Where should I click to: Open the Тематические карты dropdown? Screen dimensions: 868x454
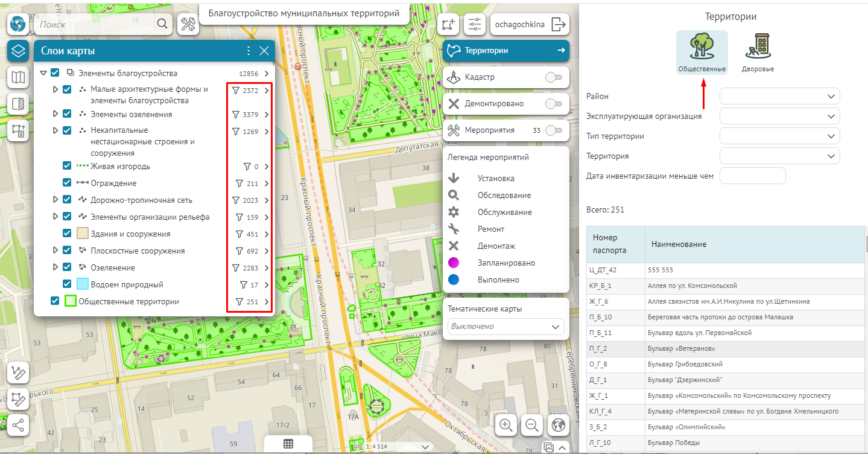pyautogui.click(x=505, y=327)
